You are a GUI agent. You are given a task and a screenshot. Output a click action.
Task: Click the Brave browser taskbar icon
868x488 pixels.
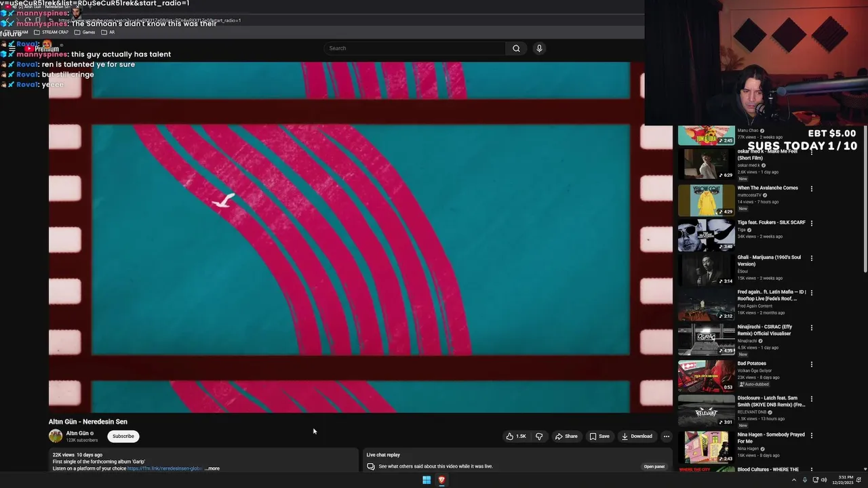441,480
